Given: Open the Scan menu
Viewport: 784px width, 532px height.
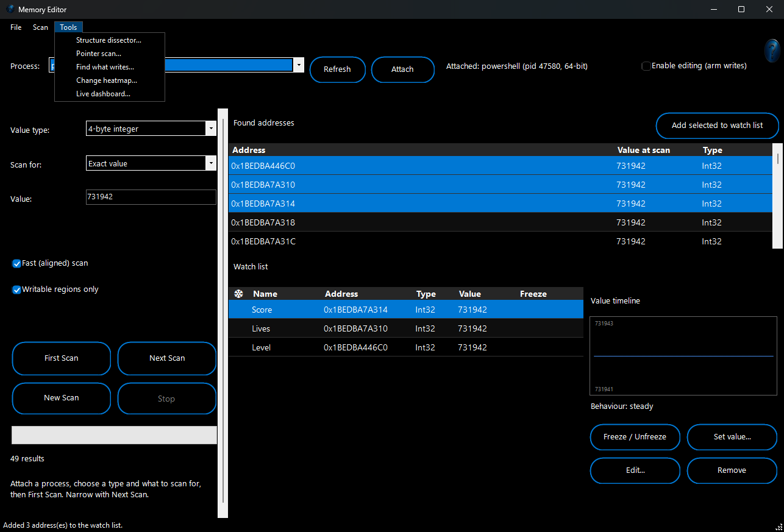Looking at the screenshot, I should 40,27.
